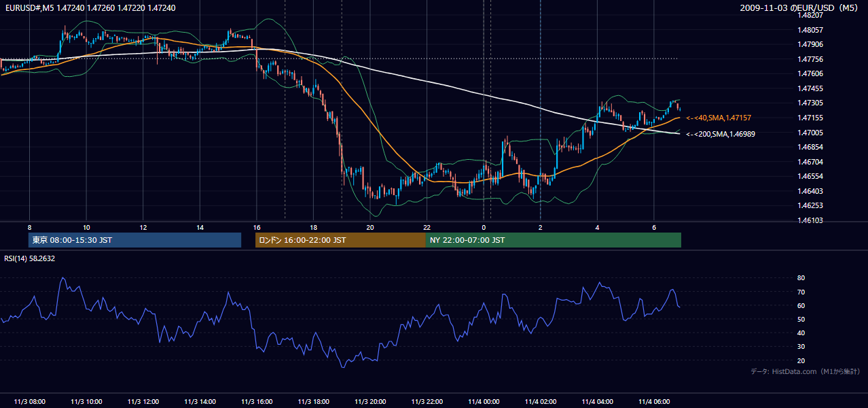Click price axis value 1.46253
Viewport: 868px width, 408px height.
pyautogui.click(x=811, y=205)
